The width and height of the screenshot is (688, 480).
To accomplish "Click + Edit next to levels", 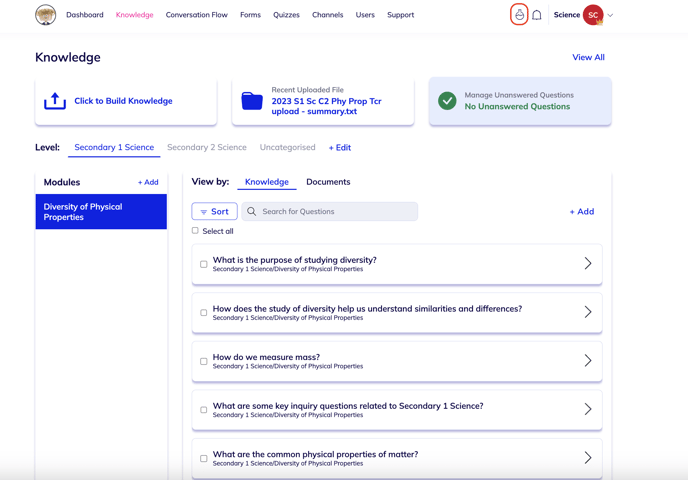I will (340, 148).
